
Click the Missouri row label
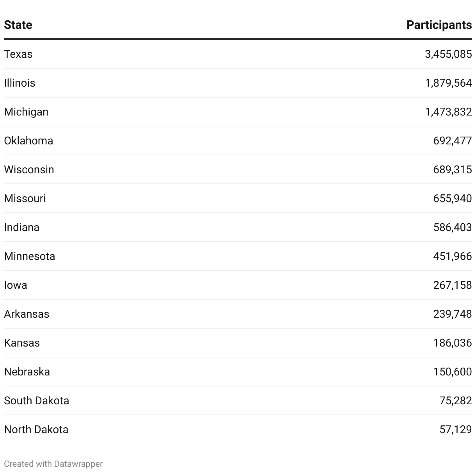25,198
